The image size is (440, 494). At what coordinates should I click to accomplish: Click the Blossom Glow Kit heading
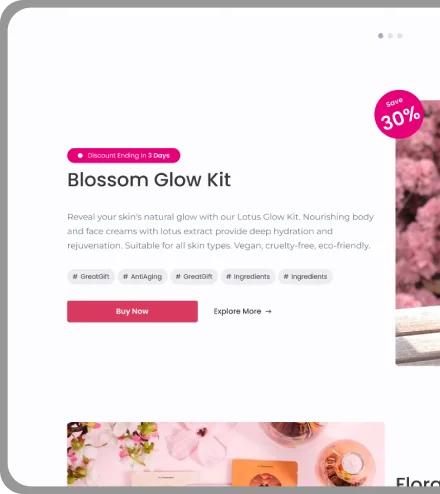point(149,180)
